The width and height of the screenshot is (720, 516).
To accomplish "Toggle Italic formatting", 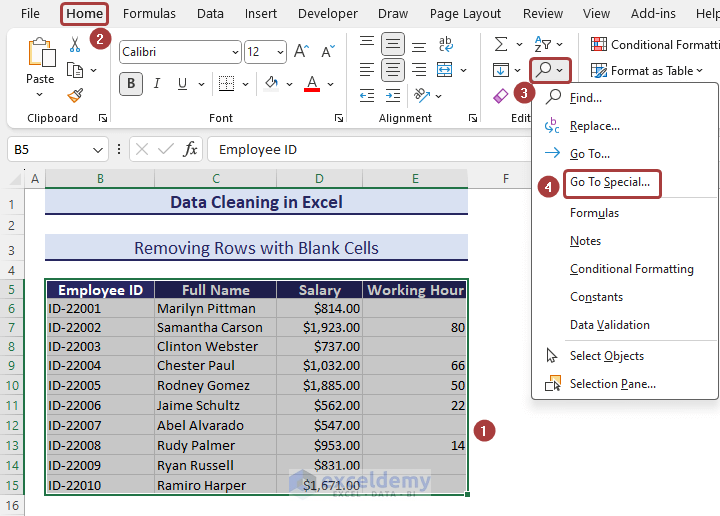I will click(x=157, y=84).
